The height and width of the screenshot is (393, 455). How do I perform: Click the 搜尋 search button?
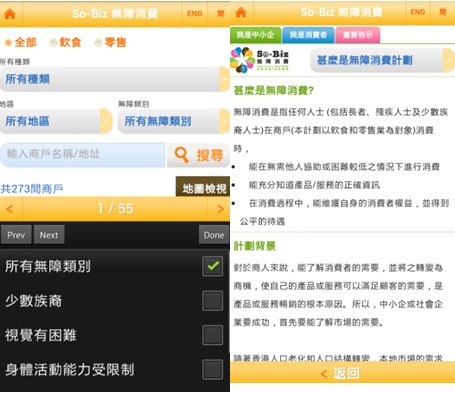click(198, 155)
